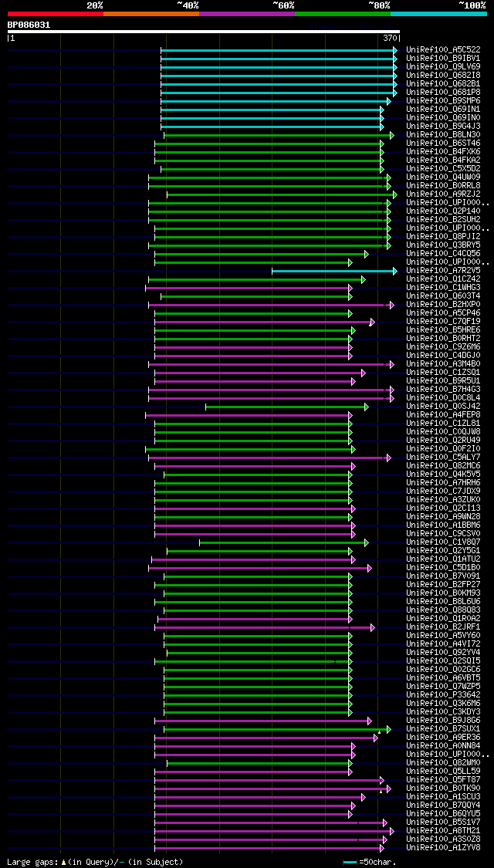Click the green ~80% identity legend segment
Viewport: 494px width, 868px height.
pos(343,13)
